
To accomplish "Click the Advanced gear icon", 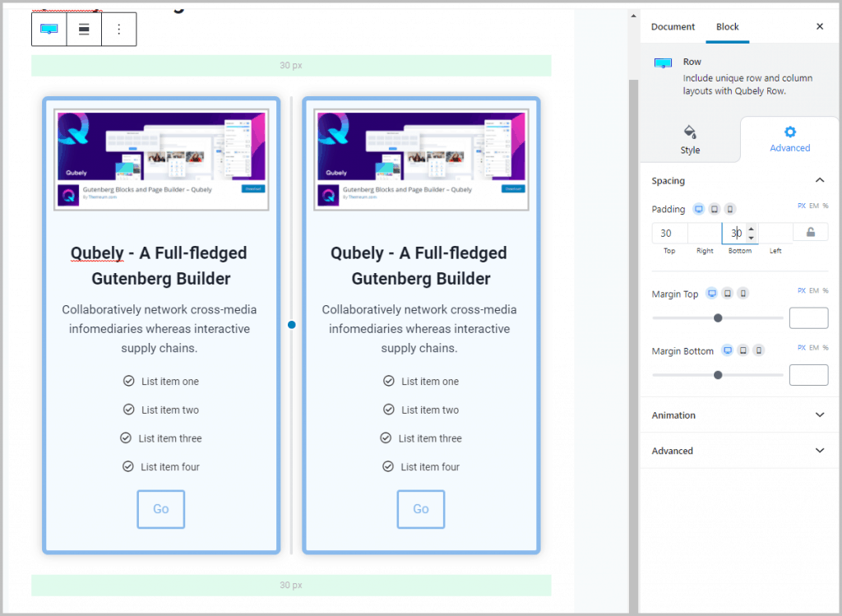I will tap(790, 132).
